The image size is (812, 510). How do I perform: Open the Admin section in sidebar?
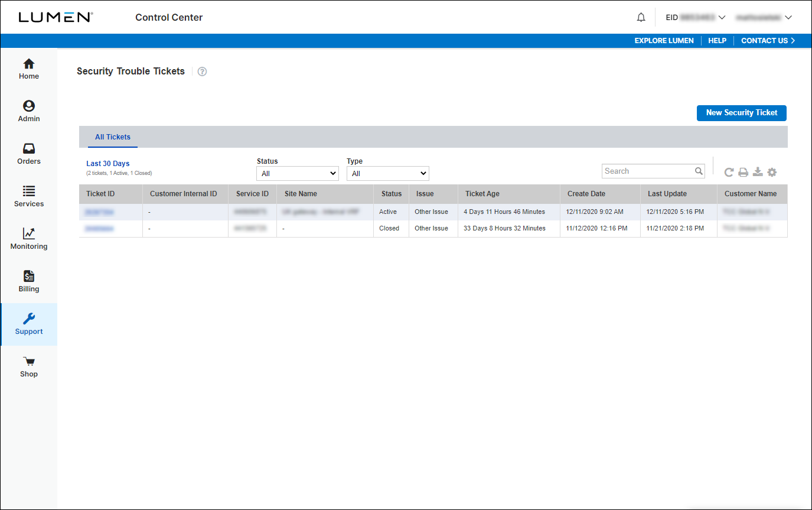pos(28,112)
